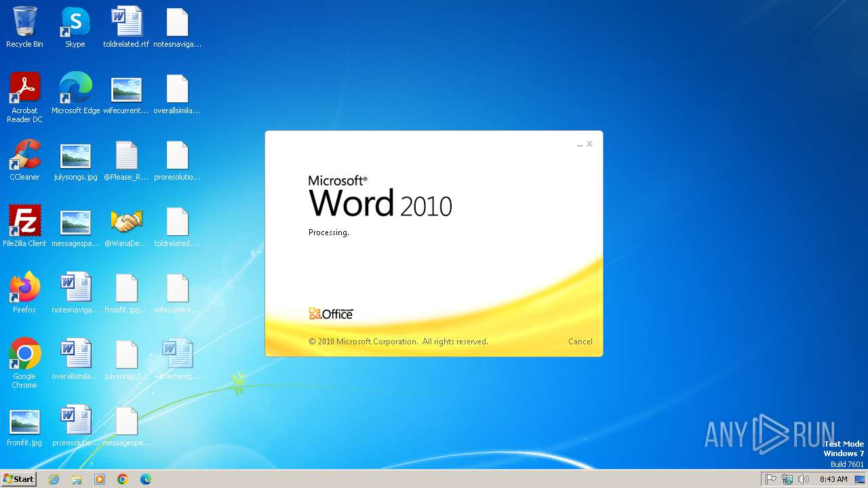
Task: Select the blank overallsimila... file icon
Action: pyautogui.click(x=177, y=94)
